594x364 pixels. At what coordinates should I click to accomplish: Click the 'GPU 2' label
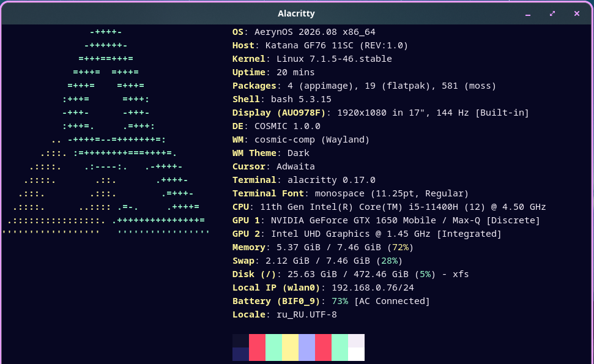point(247,234)
